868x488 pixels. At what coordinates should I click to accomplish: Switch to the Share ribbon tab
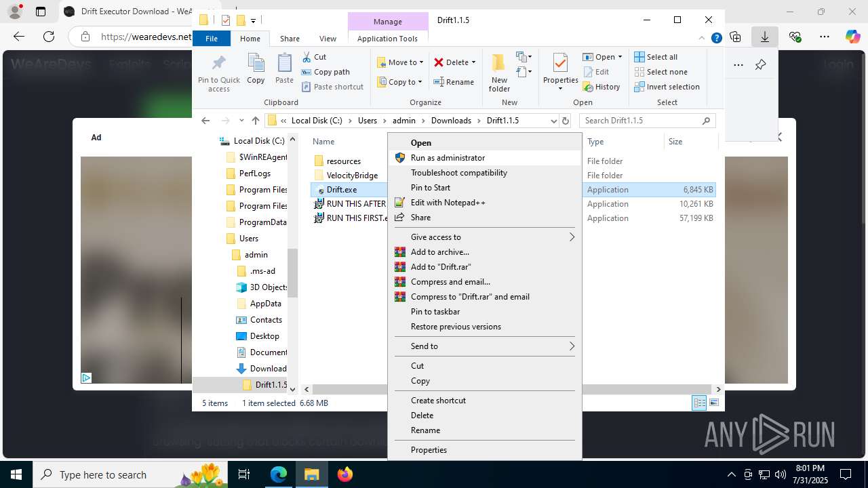click(x=290, y=39)
